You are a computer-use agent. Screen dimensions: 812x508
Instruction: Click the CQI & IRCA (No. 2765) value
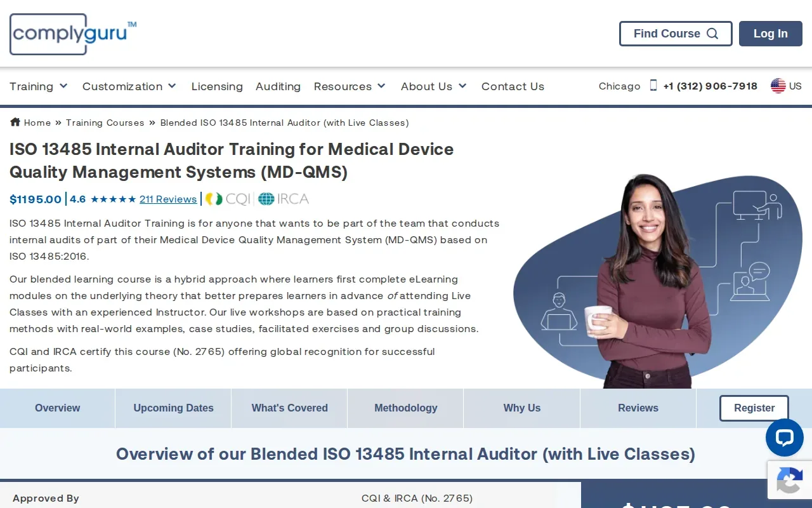click(x=417, y=498)
